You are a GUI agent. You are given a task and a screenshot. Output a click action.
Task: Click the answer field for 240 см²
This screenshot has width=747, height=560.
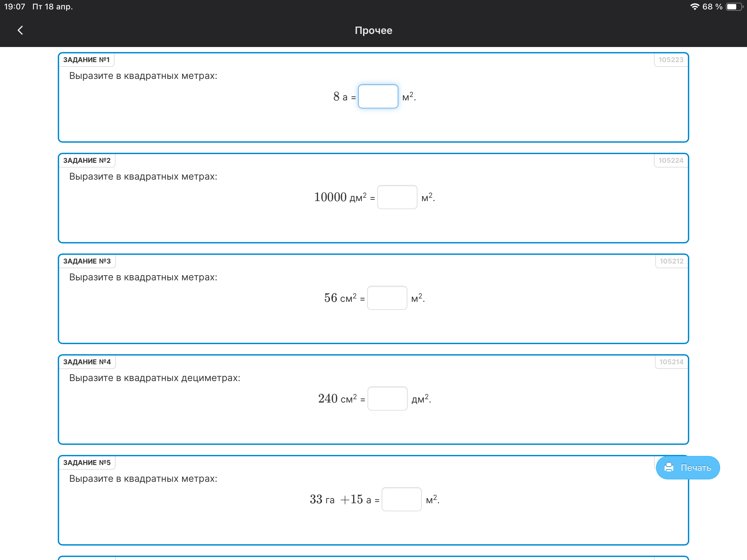click(x=387, y=399)
